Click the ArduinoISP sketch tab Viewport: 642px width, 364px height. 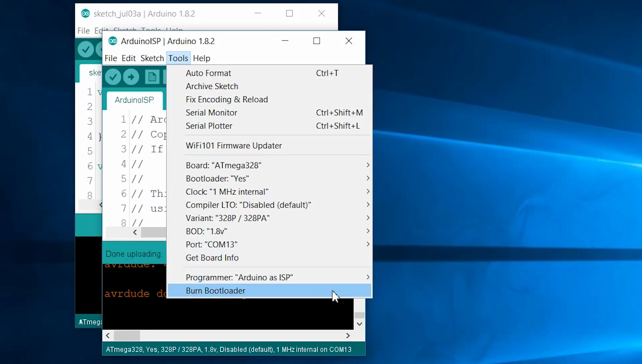(134, 100)
